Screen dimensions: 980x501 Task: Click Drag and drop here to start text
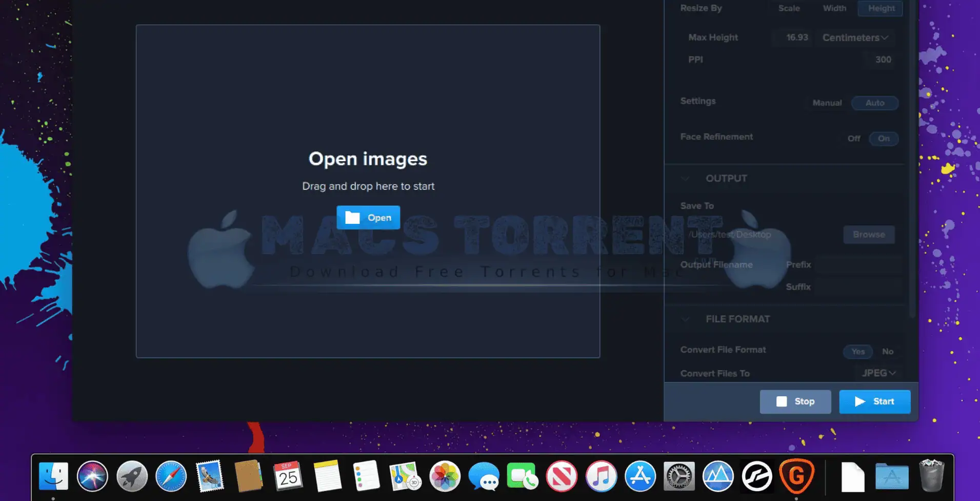[368, 186]
